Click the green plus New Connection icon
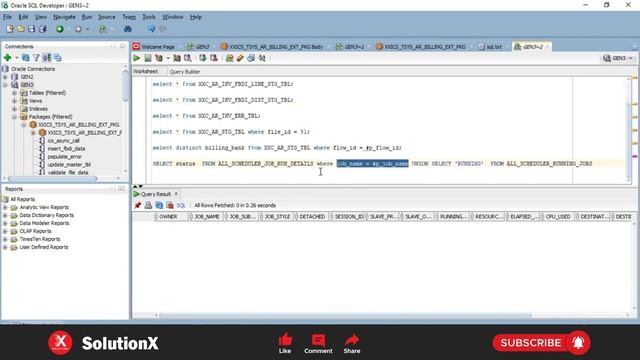 (x=7, y=58)
